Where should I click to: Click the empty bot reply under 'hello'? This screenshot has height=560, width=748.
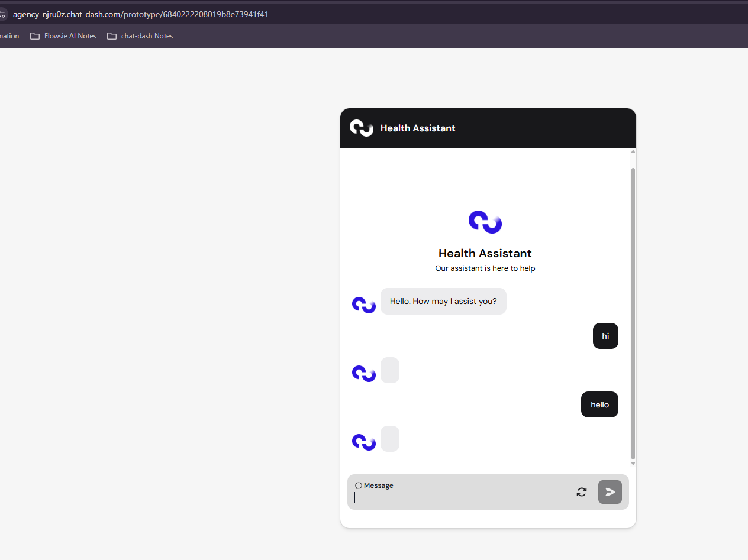(390, 439)
